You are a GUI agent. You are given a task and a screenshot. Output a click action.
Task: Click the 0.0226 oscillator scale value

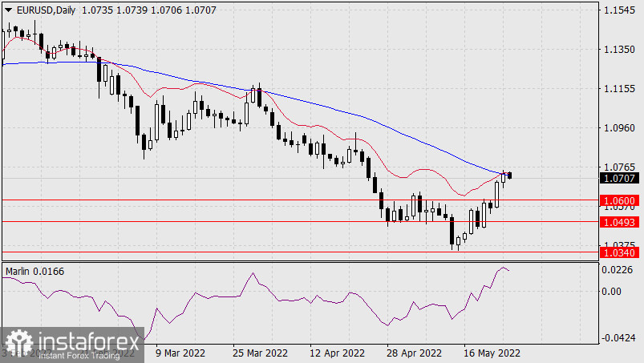618,269
